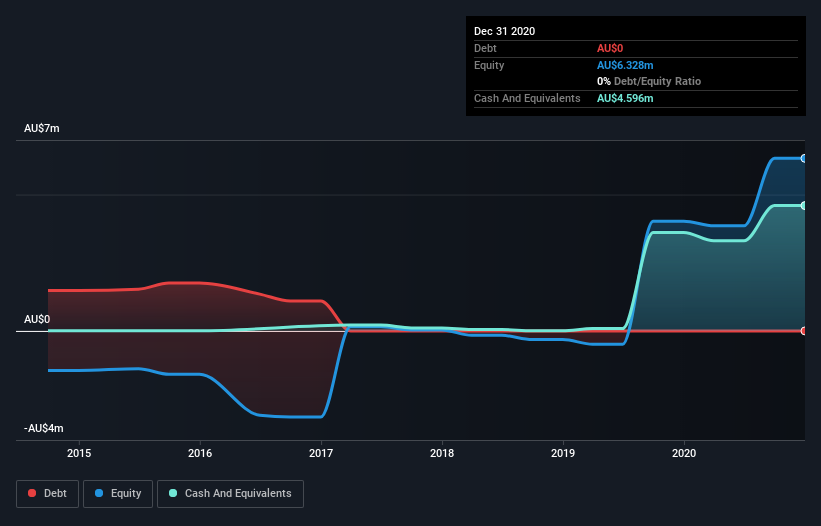Toggle the Equity legend button

point(118,494)
